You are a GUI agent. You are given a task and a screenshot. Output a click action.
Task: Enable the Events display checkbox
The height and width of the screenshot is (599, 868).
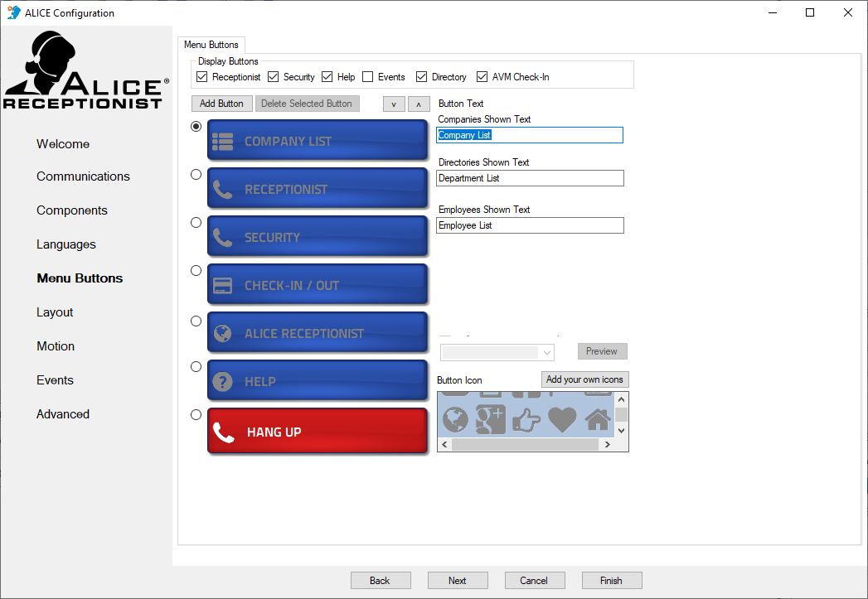pyautogui.click(x=367, y=77)
